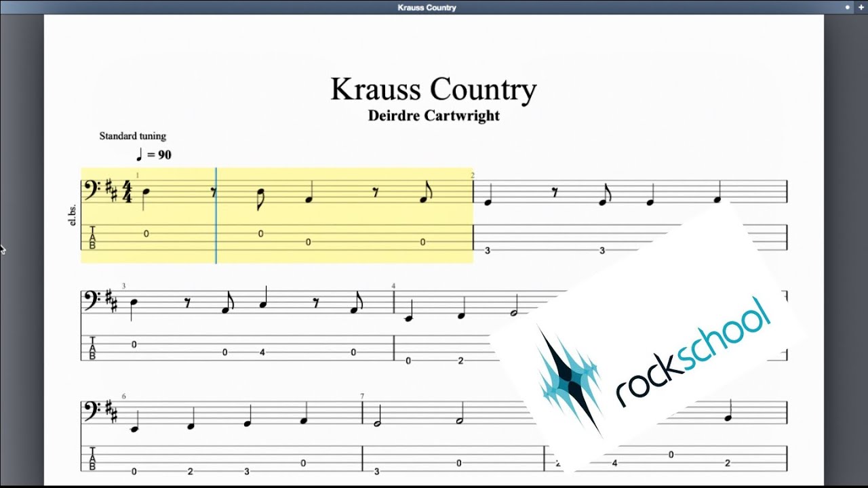Screen dimensions: 868x488
Task: Click the bass clef on the first staff
Action: (93, 190)
